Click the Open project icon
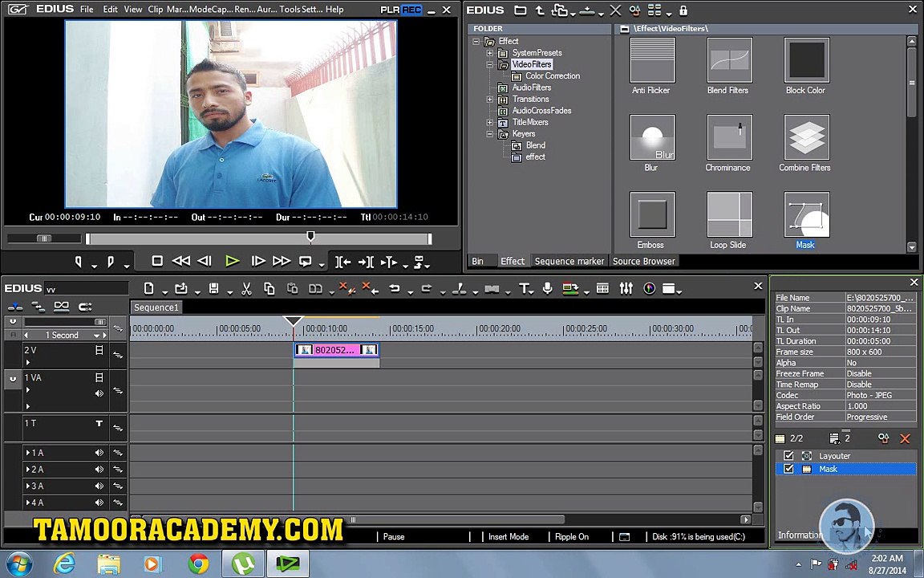Screen dimensions: 924x578 pyautogui.click(x=181, y=288)
